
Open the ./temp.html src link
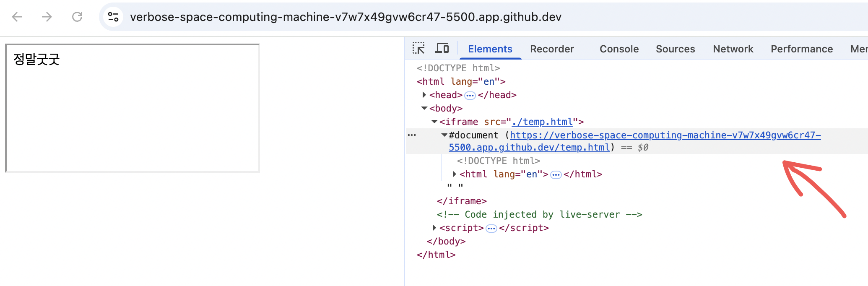point(542,122)
